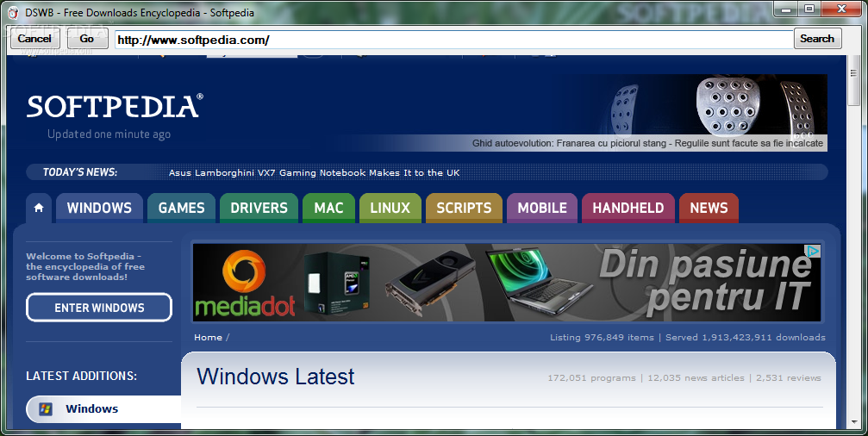868x436 pixels.
Task: Click 'Served 1,913,423,911 downloads' text
Action: pos(745,338)
